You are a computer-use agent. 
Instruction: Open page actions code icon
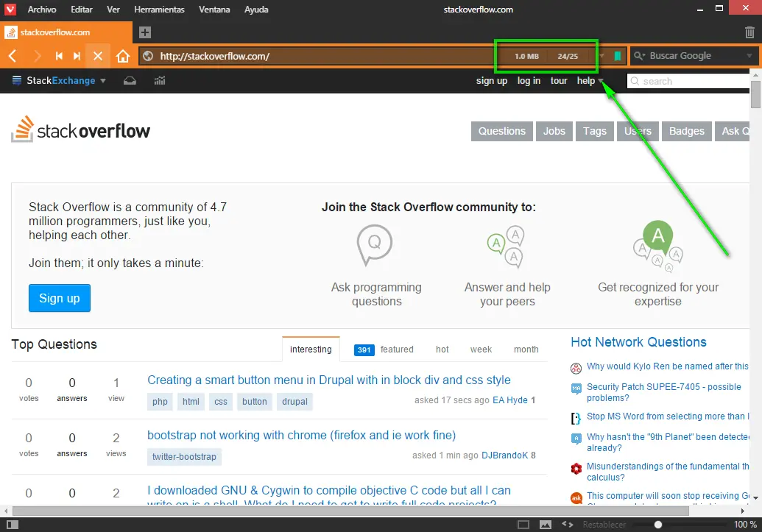[567, 525]
